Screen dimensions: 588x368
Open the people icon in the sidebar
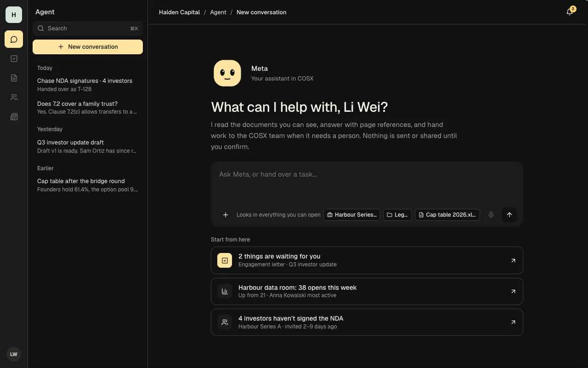(14, 97)
